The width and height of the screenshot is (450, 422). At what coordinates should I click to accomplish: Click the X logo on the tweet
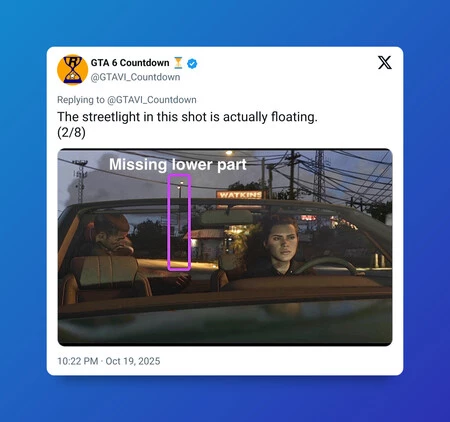pyautogui.click(x=385, y=63)
